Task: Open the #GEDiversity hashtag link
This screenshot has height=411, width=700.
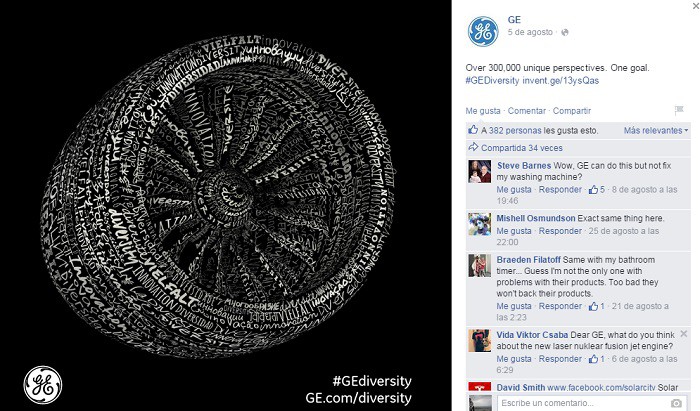Action: [x=492, y=80]
